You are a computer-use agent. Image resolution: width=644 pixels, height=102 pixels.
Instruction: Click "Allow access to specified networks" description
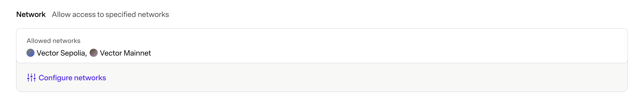tap(110, 14)
